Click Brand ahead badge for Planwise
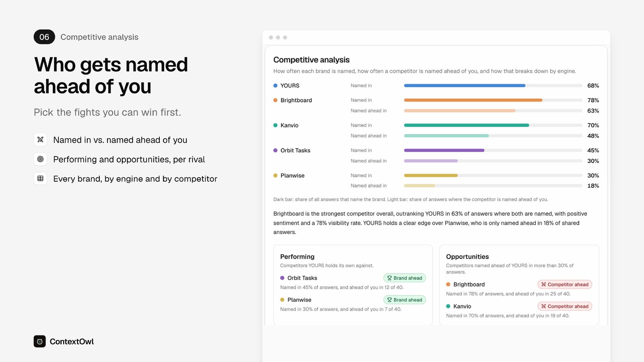644x362 pixels. pyautogui.click(x=405, y=300)
